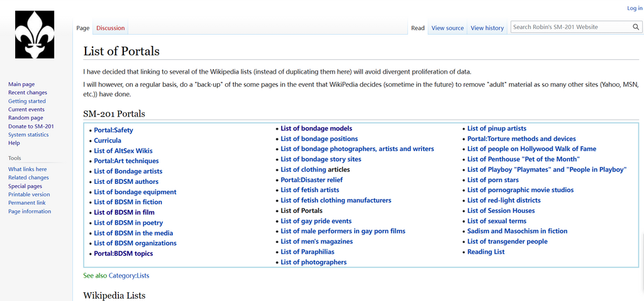Select the Read tab
Image resolution: width=644 pixels, height=301 pixels.
(418, 28)
